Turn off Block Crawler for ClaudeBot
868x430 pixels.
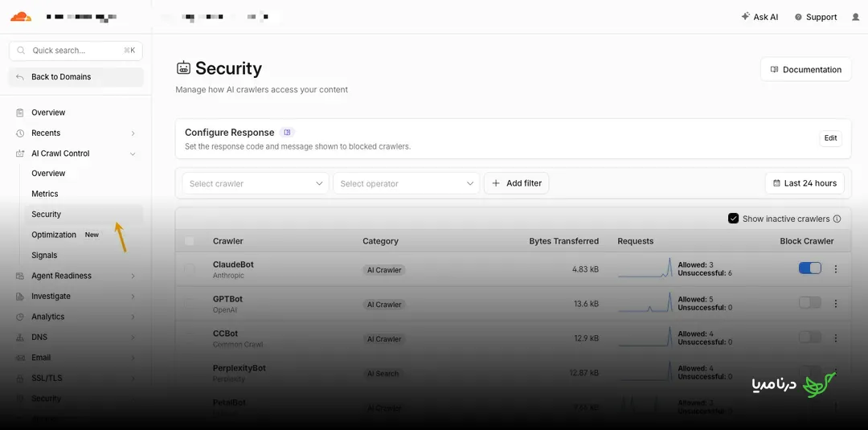[x=810, y=268]
